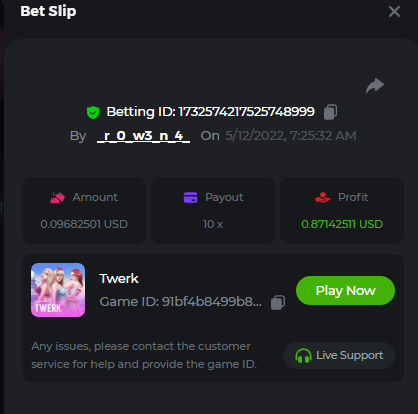Open Live Support chat
Viewport: 418px width, 414px height.
click(x=339, y=355)
